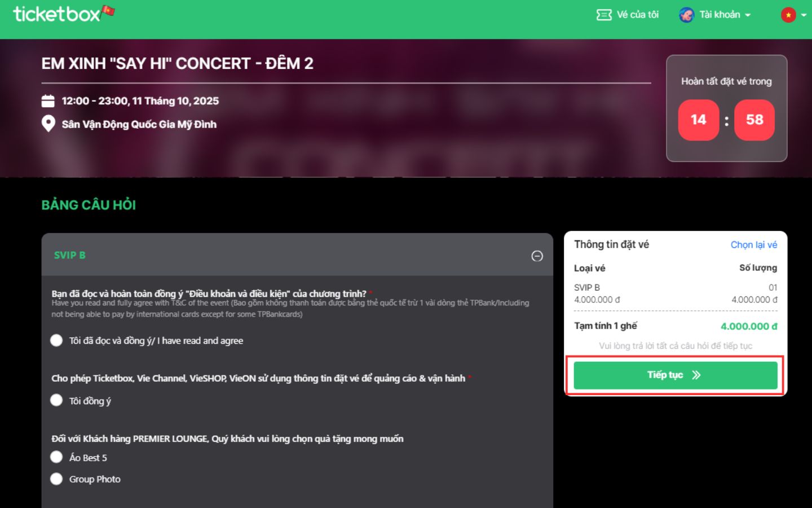Click the location pin icon
Image resolution: width=812 pixels, height=508 pixels.
click(48, 124)
